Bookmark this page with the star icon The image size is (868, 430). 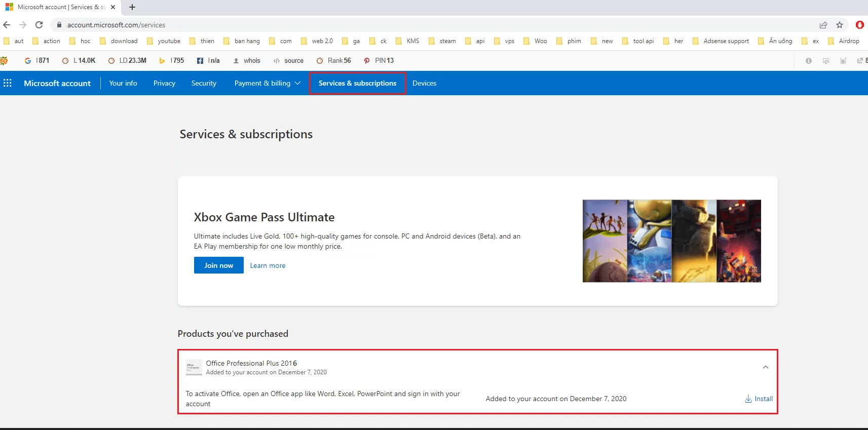click(x=840, y=25)
